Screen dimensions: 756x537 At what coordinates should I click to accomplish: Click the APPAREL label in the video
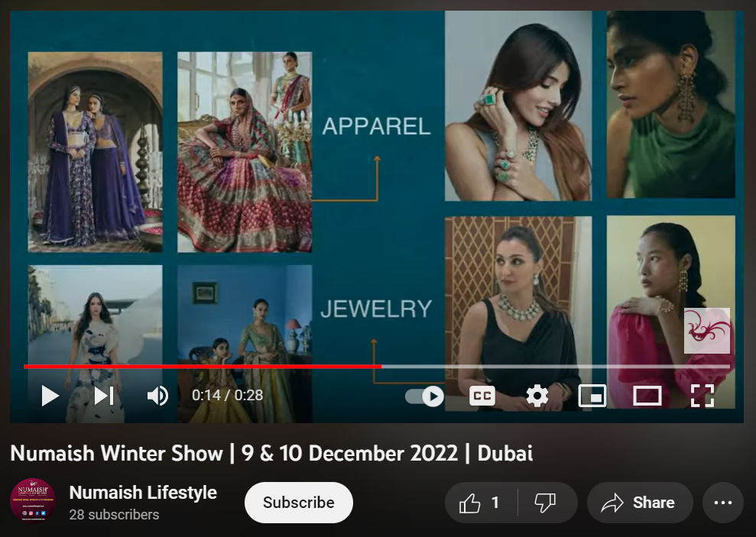376,126
